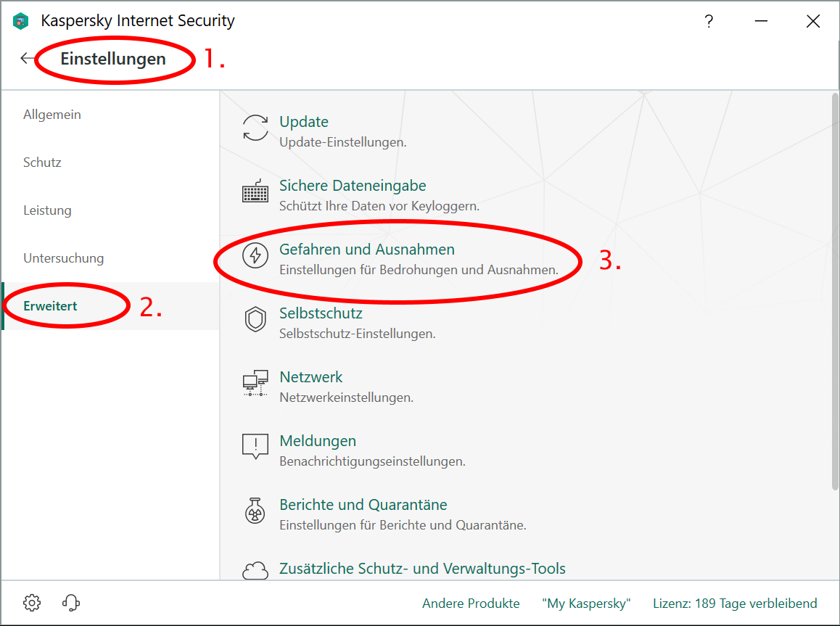Open the Update settings link
840x626 pixels.
(x=304, y=122)
